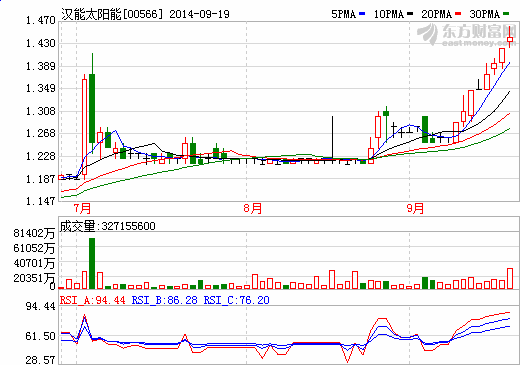This screenshot has height=365, width=520.
Task: Click the 1.349 price axis label
Action: [x=41, y=88]
